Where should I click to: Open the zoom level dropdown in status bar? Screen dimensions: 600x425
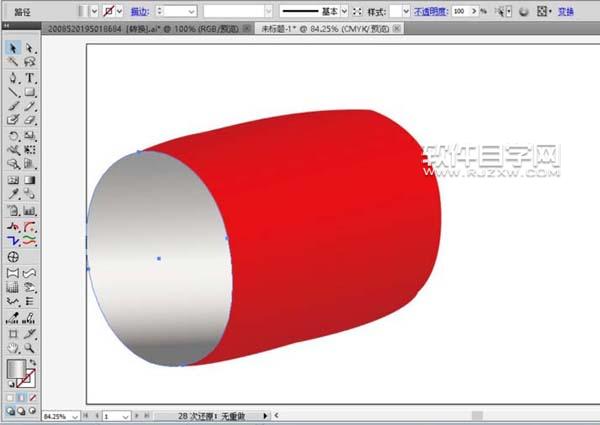click(x=75, y=416)
